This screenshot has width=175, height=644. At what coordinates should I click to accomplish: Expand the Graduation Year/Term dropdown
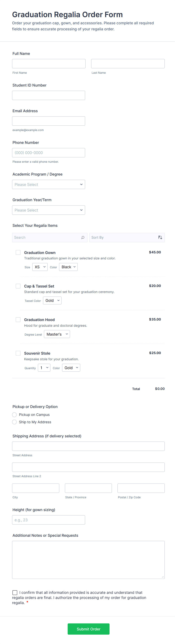pyautogui.click(x=48, y=210)
